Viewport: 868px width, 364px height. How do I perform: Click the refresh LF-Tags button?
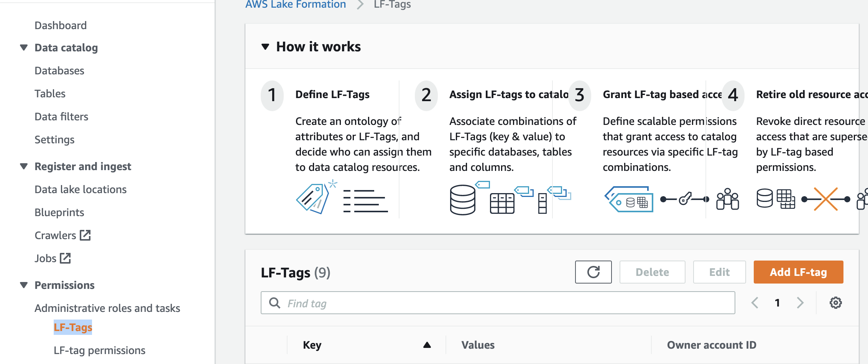[x=593, y=272]
